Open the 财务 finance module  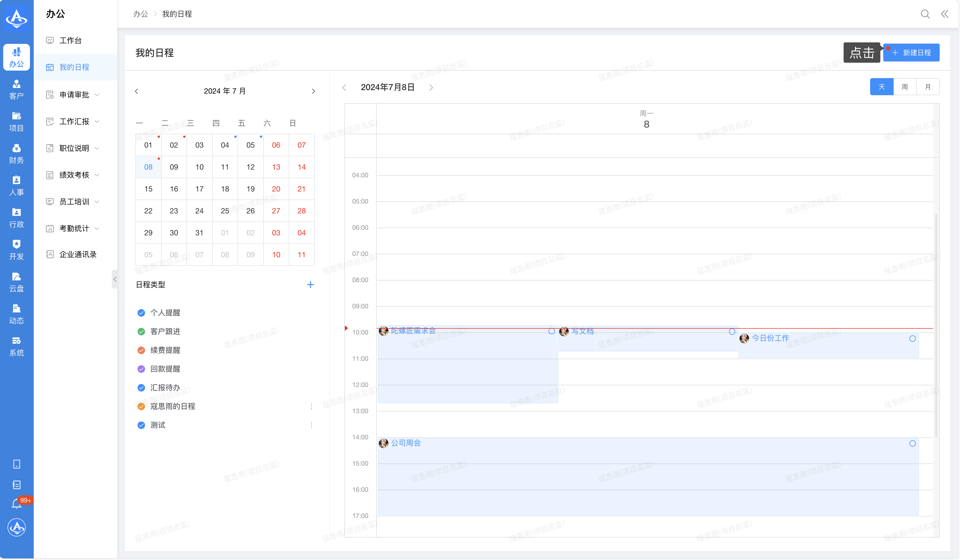tap(16, 154)
